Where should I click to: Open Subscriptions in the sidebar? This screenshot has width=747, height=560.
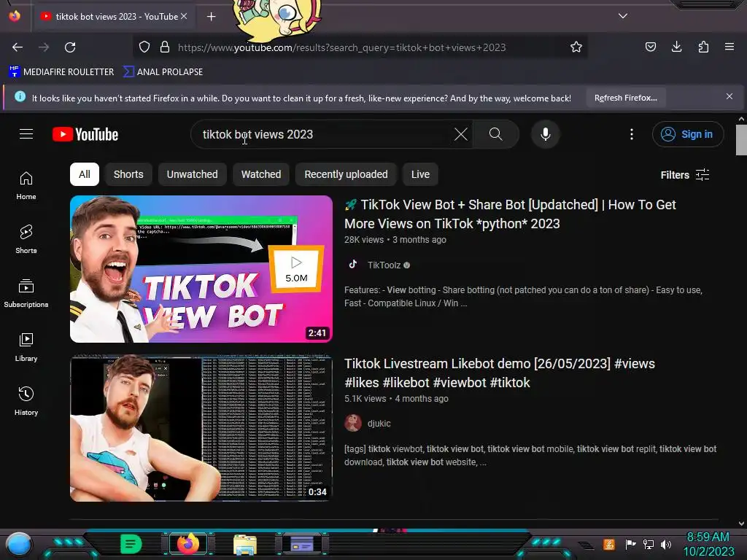[26, 293]
